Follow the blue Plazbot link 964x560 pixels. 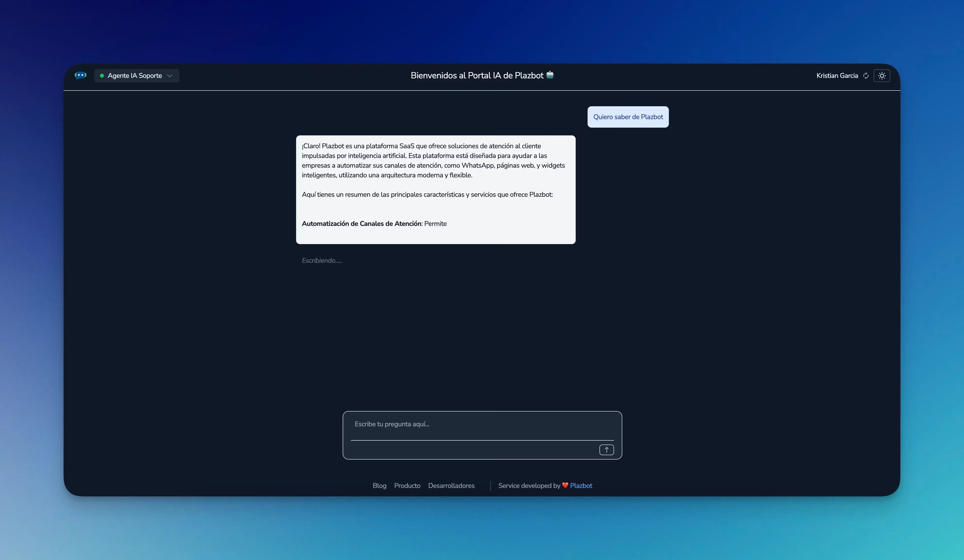[x=581, y=486]
